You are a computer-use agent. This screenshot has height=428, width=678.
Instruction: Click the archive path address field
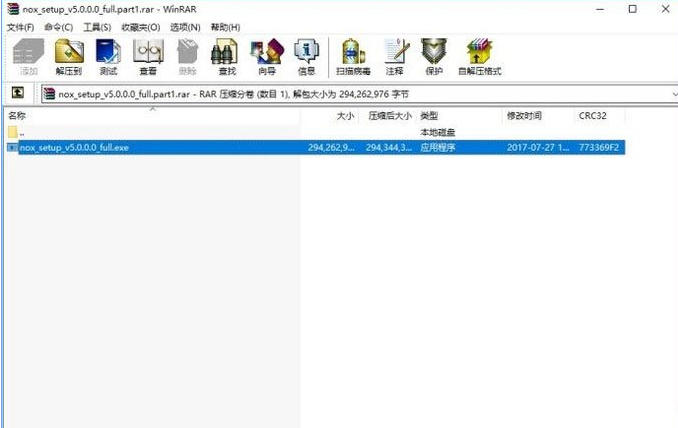[x=357, y=94]
